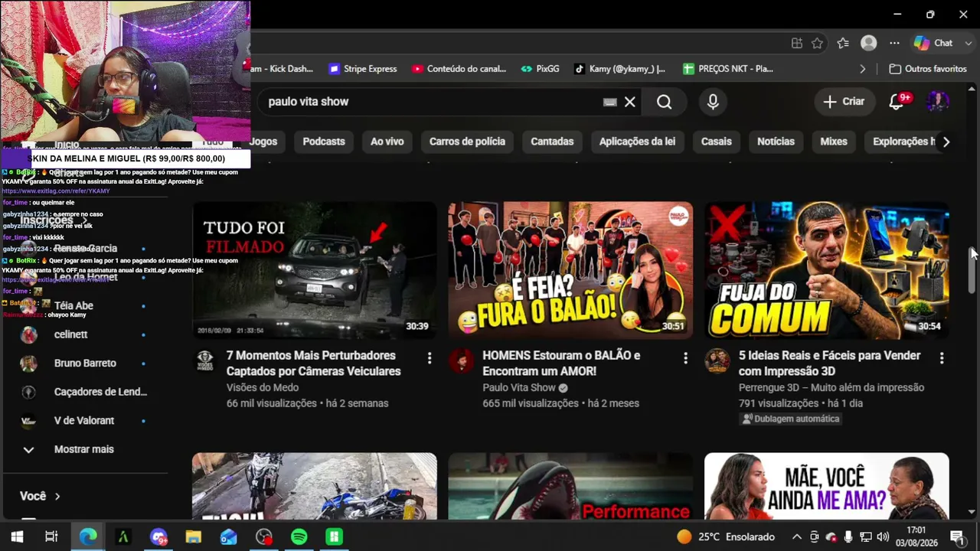980x551 pixels.
Task: Open Task View on the taskbar
Action: click(x=51, y=537)
